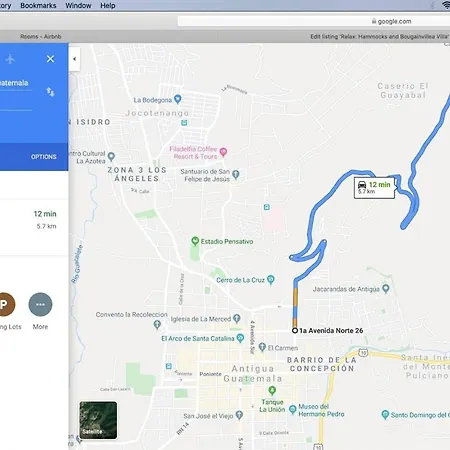450x450 pixels.
Task: Close the directions panel with X
Action: [x=50, y=59]
